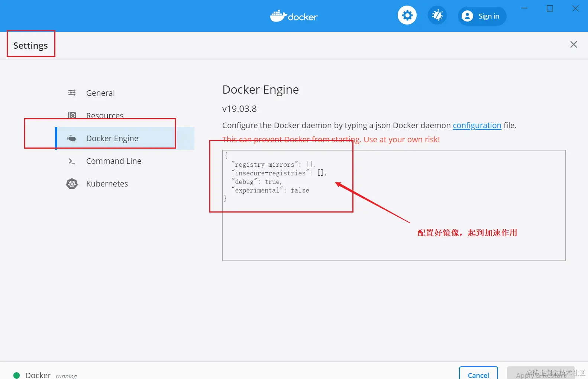Open the Resources settings section
This screenshot has height=379, width=588.
[125, 116]
